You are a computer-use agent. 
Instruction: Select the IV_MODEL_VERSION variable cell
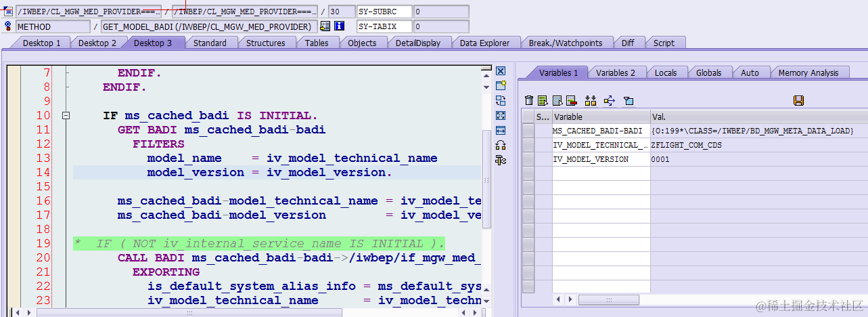click(601, 159)
